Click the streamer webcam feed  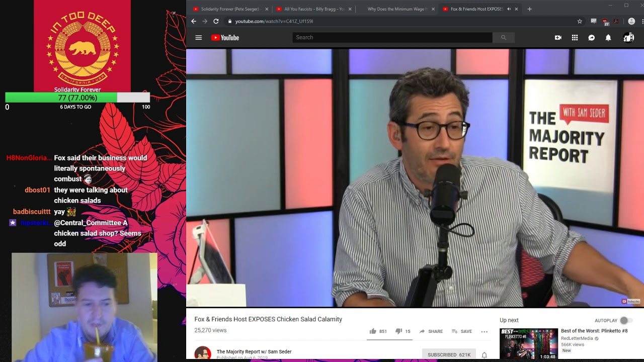[x=84, y=307]
